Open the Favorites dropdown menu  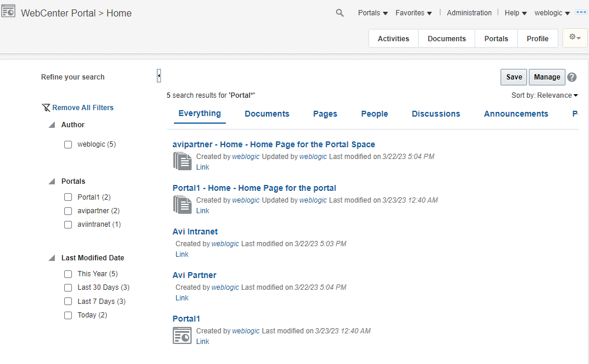point(413,13)
